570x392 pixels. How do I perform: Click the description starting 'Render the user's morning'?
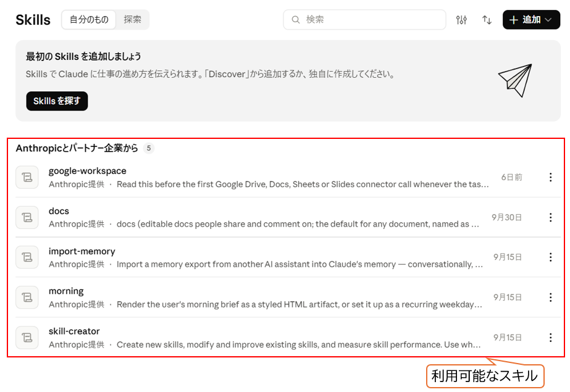pos(299,304)
